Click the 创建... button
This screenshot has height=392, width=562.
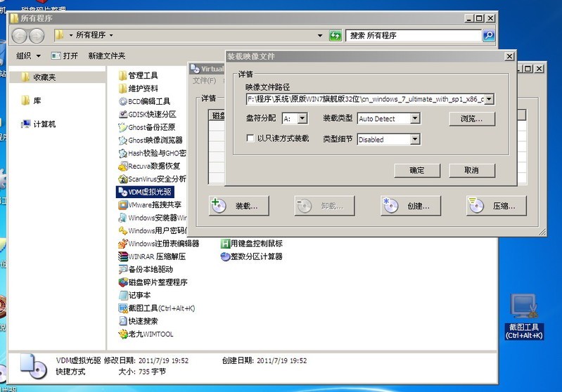(x=410, y=206)
